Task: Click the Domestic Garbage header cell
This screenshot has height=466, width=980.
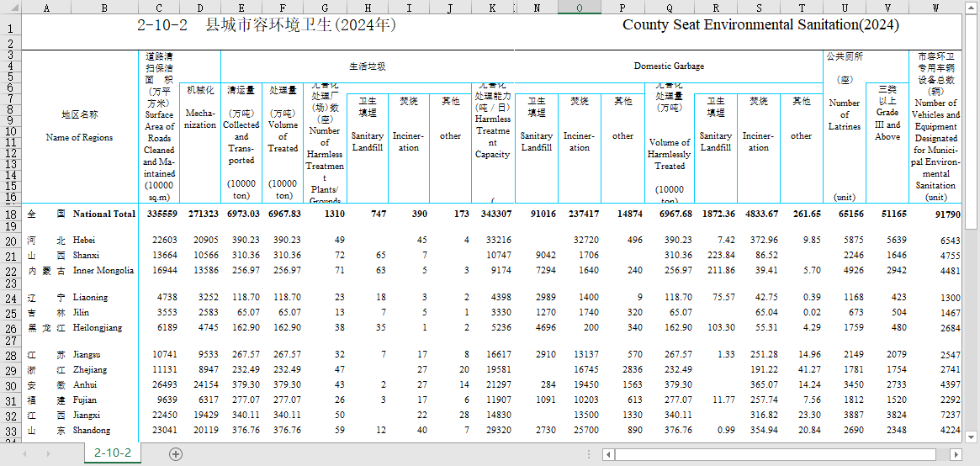Action: point(668,66)
